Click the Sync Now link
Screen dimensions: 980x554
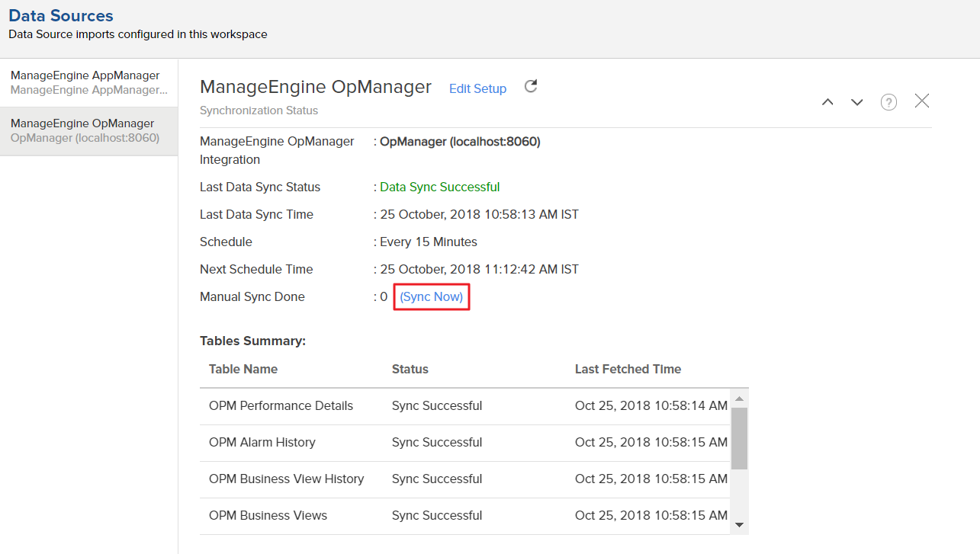(432, 296)
